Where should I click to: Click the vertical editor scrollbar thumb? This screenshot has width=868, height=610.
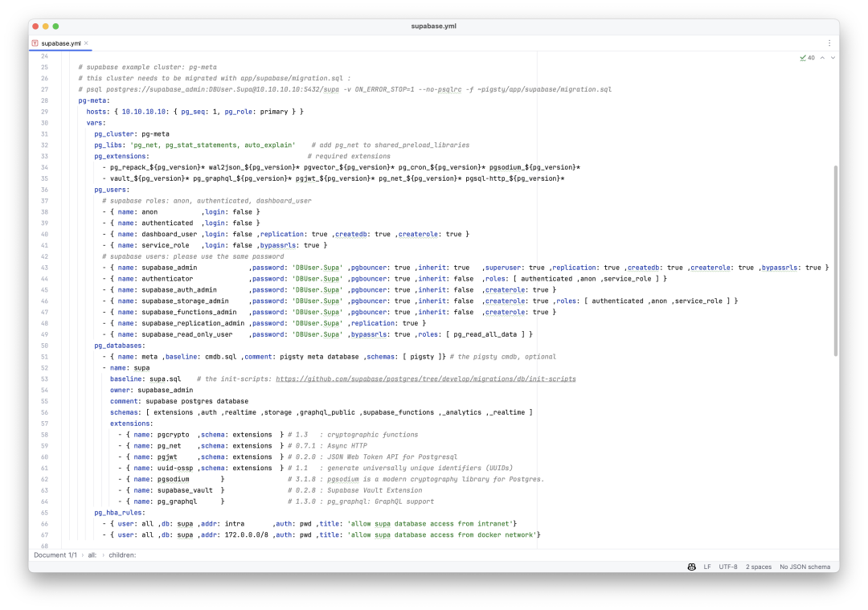pyautogui.click(x=835, y=260)
